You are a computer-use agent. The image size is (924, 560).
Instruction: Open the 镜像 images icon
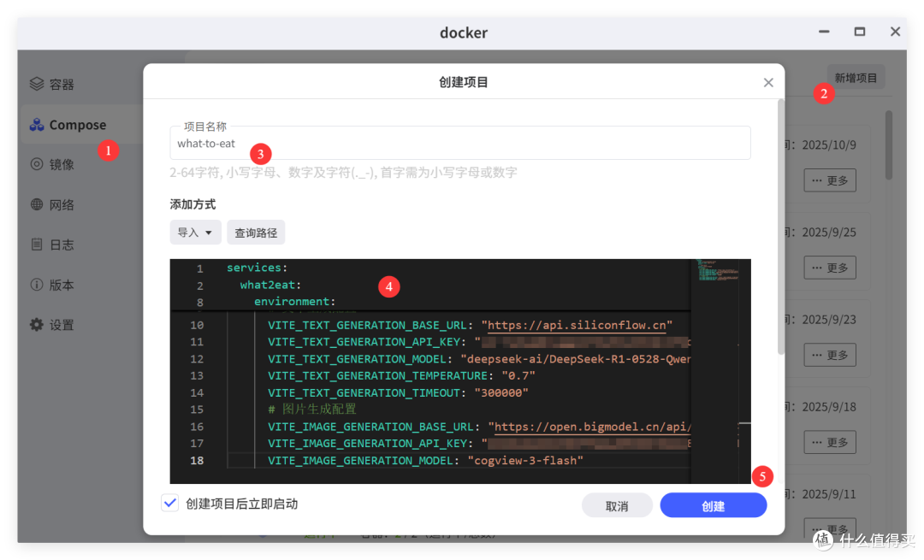(37, 163)
